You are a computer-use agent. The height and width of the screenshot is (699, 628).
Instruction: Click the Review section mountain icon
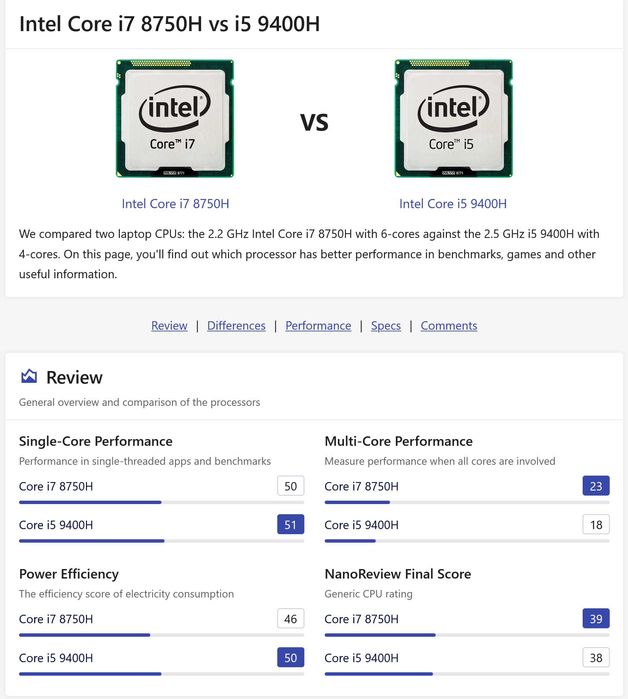tap(29, 377)
